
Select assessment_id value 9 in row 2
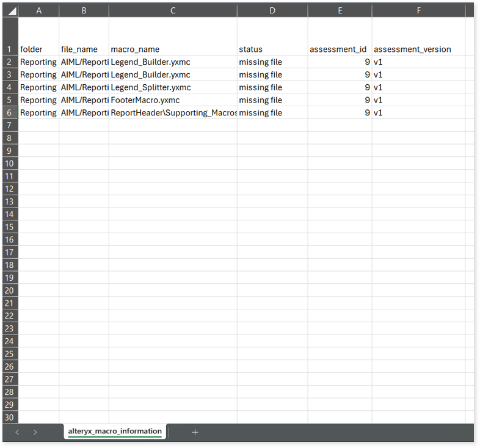(x=340, y=62)
